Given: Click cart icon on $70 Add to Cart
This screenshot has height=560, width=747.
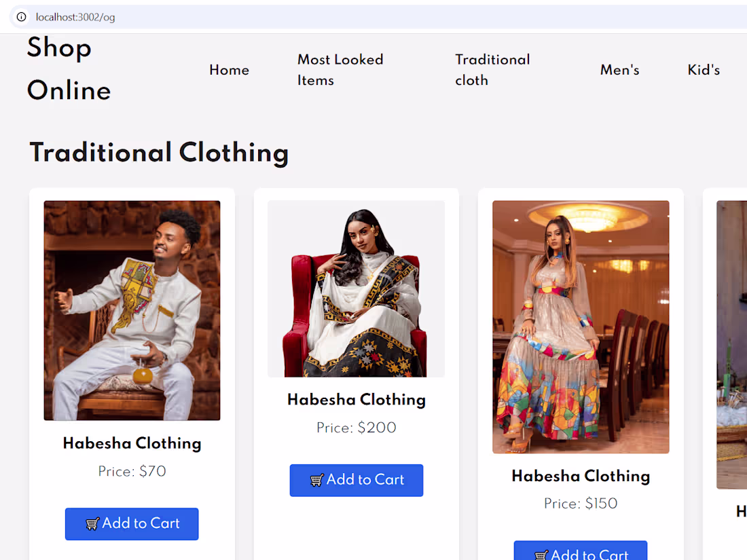Looking at the screenshot, I should 92,524.
